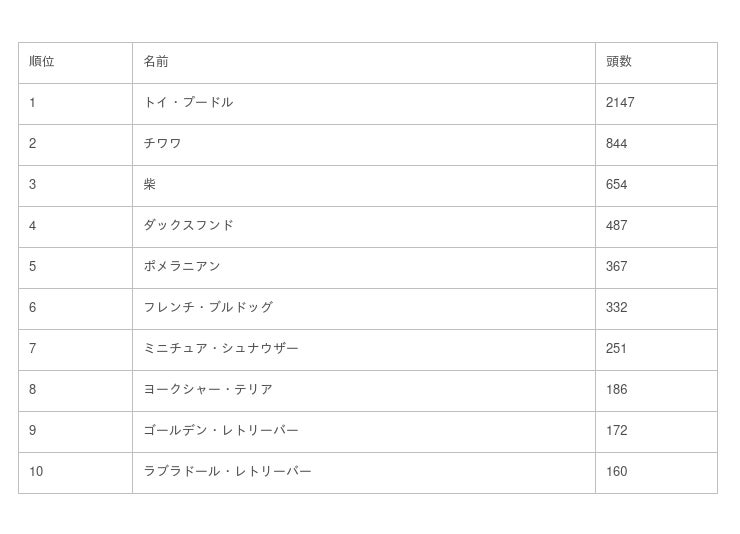Screen dimensions: 740x534
Task: Click the 順位 column header
Action: click(x=42, y=62)
